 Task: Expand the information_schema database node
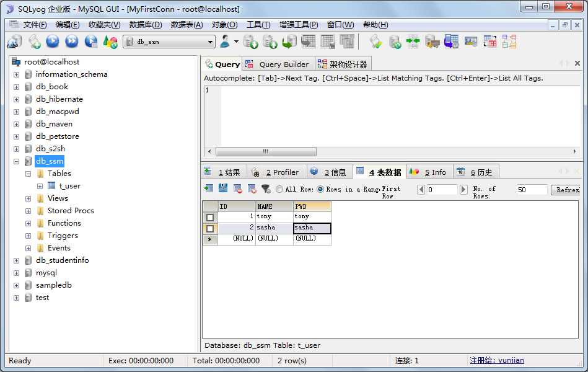coord(16,74)
